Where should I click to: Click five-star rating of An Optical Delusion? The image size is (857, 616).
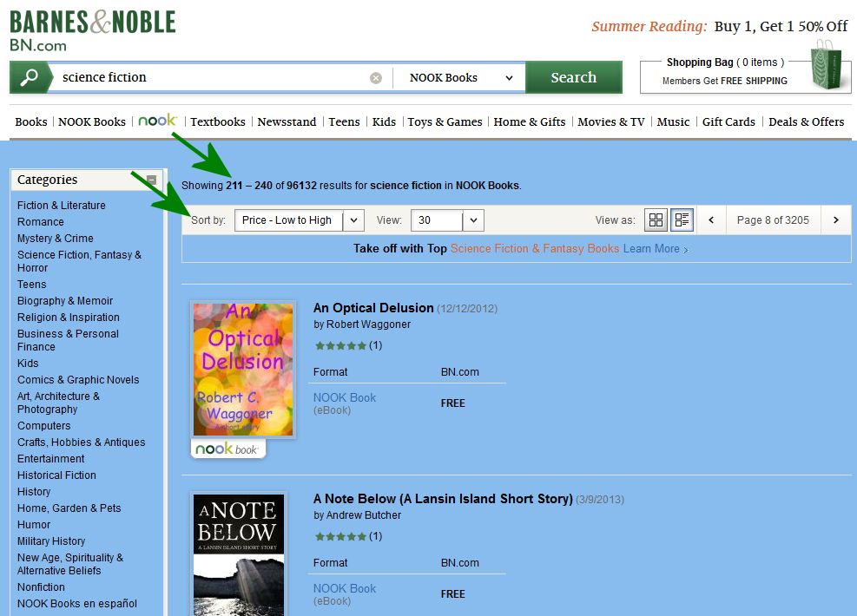pyautogui.click(x=340, y=345)
